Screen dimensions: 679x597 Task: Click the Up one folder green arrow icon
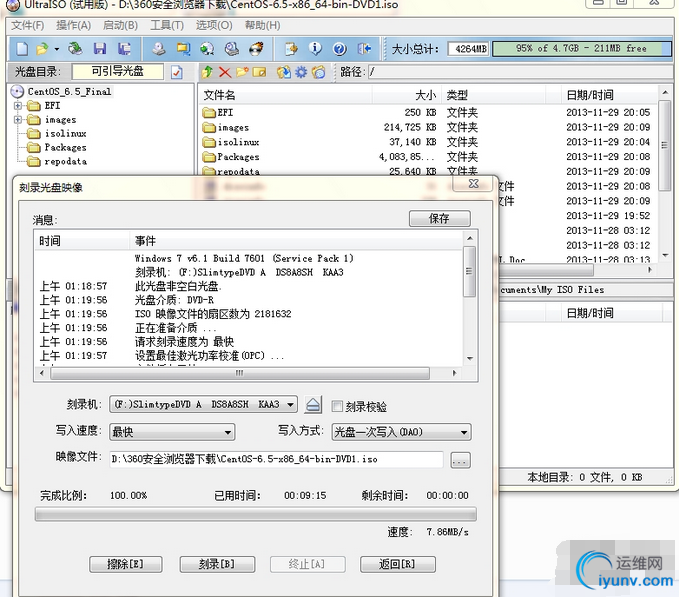click(207, 72)
